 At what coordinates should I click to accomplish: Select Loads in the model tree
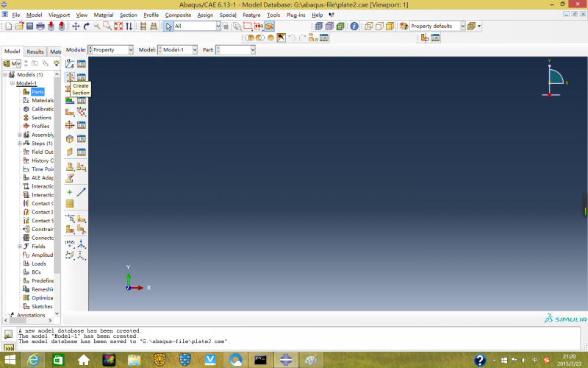(39, 263)
